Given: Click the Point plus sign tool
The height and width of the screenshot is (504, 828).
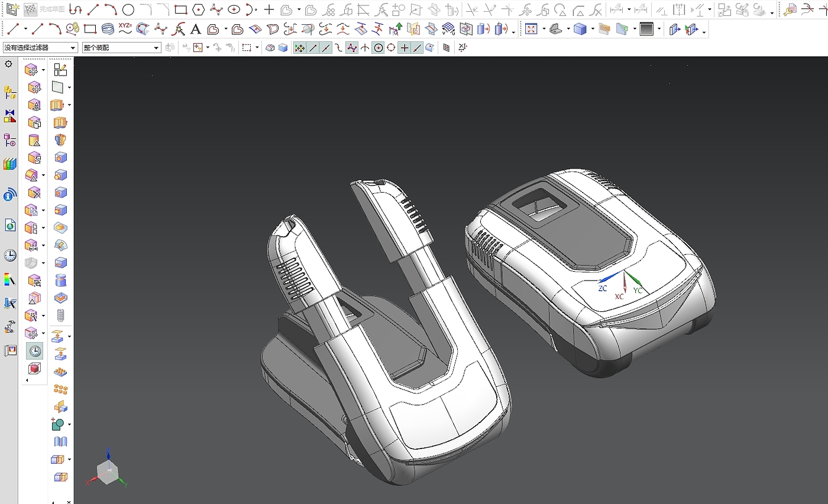Looking at the screenshot, I should point(269,9).
